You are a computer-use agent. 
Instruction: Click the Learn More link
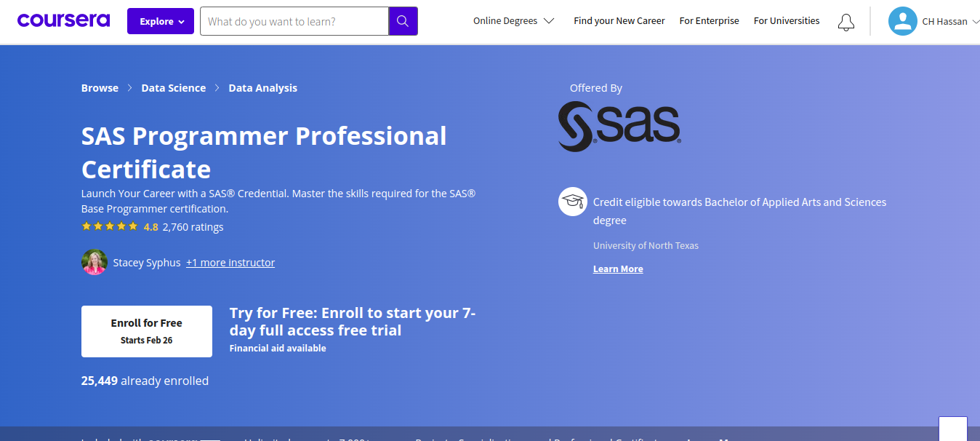click(x=618, y=269)
